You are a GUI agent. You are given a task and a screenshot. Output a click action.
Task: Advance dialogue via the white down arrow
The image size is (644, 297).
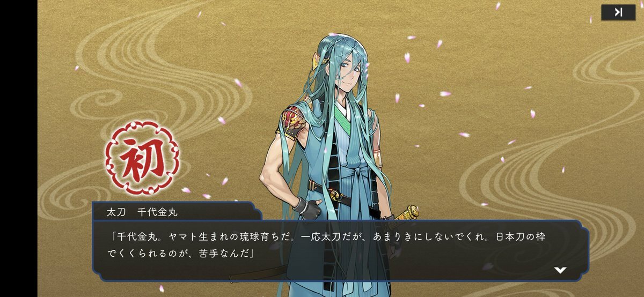(x=560, y=270)
